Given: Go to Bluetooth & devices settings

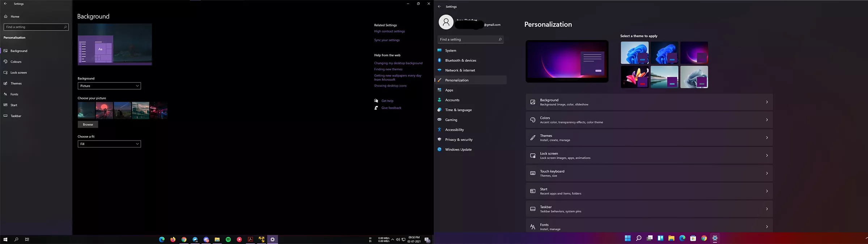Looking at the screenshot, I should coord(460,60).
